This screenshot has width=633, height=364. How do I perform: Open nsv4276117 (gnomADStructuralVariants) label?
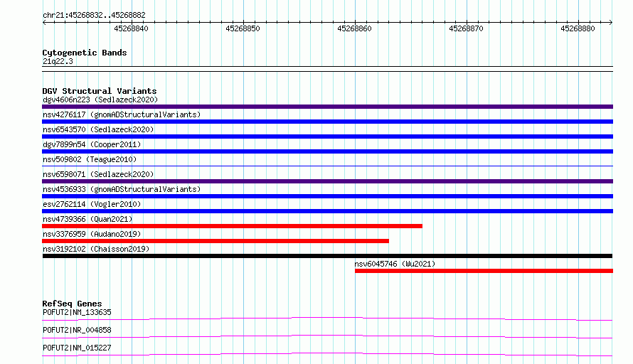click(x=122, y=114)
